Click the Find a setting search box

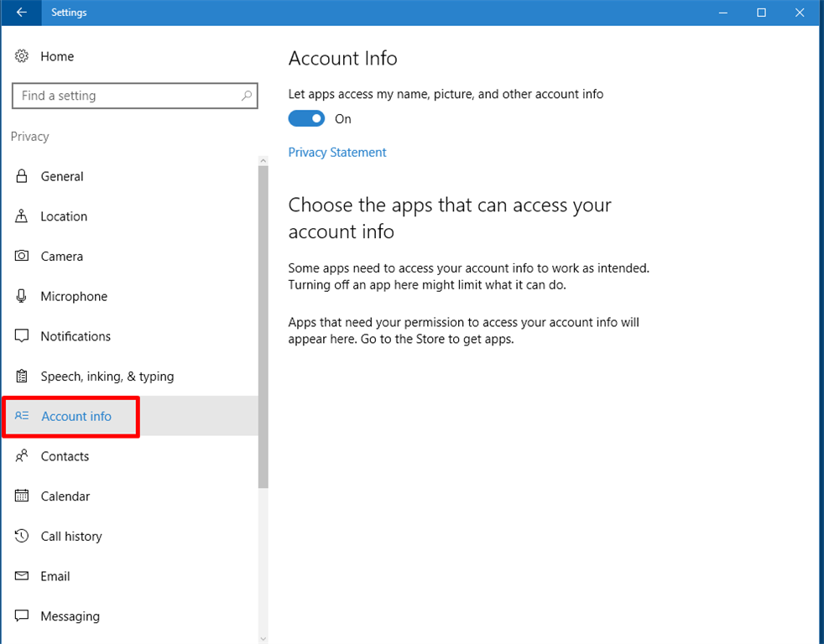(126, 96)
